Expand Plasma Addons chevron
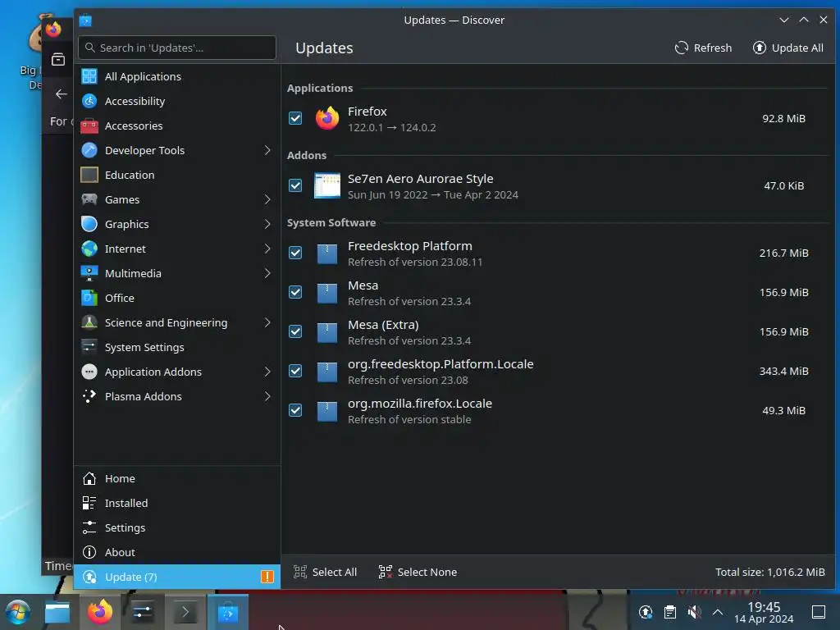 pyautogui.click(x=267, y=397)
